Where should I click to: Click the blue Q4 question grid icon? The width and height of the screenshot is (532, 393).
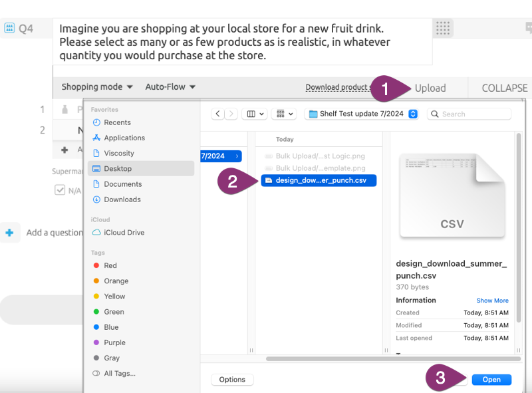coord(9,27)
